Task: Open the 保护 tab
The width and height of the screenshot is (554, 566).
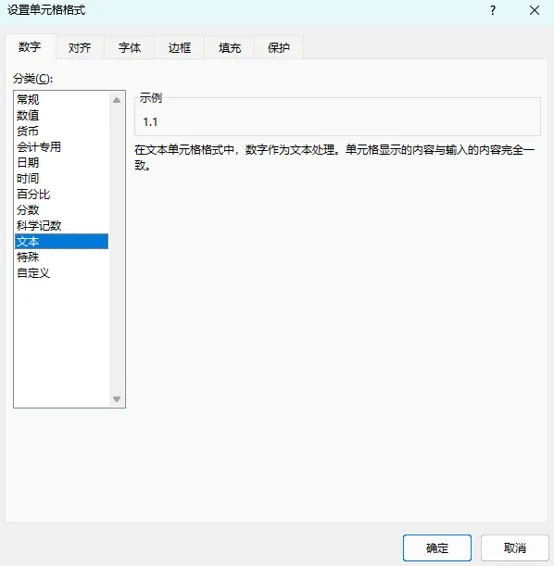Action: tap(279, 48)
